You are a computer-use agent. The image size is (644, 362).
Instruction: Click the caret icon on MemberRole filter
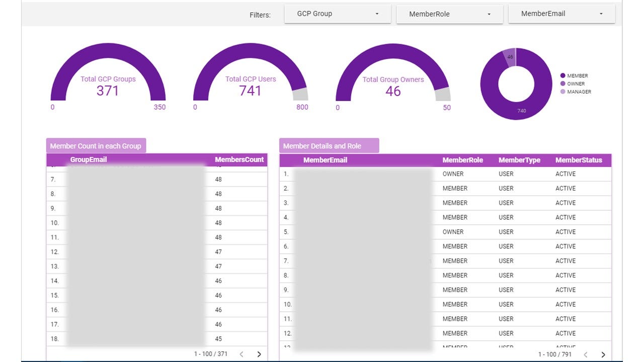489,14
